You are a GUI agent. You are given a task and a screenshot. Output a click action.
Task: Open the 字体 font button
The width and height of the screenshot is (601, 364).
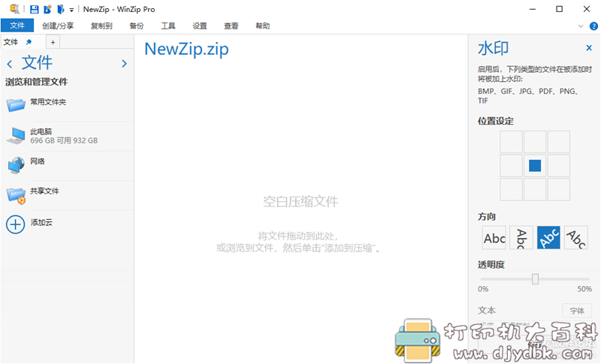coord(577,311)
